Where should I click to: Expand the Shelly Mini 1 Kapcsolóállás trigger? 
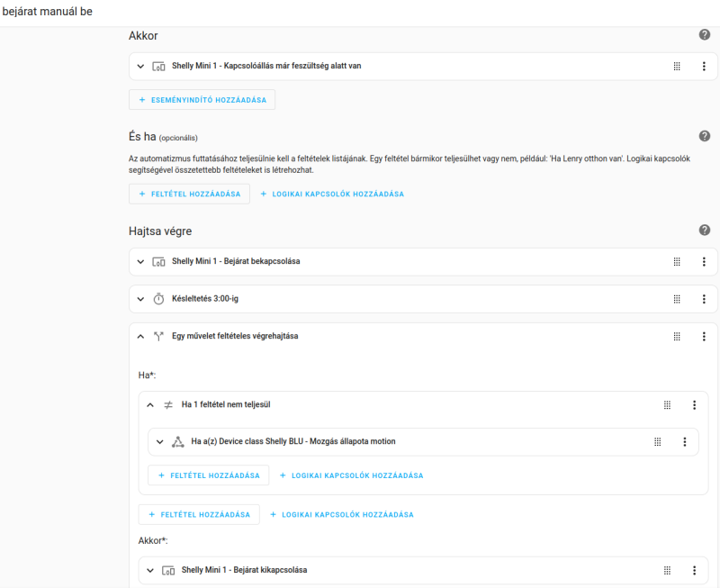(x=140, y=66)
